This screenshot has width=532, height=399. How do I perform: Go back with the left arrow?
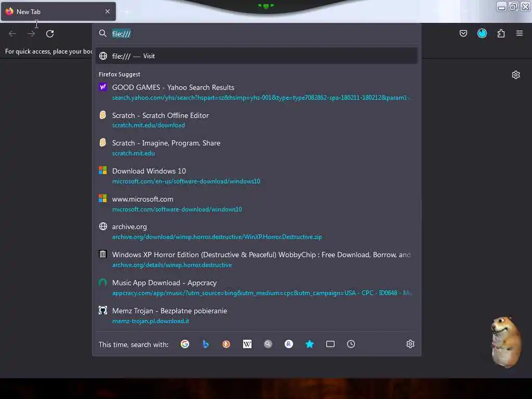[x=12, y=34]
